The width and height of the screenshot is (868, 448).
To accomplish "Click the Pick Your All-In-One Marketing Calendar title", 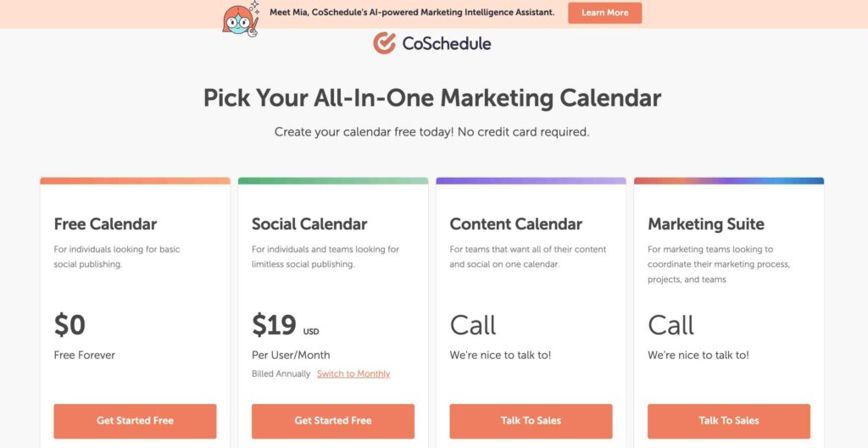I will 432,98.
